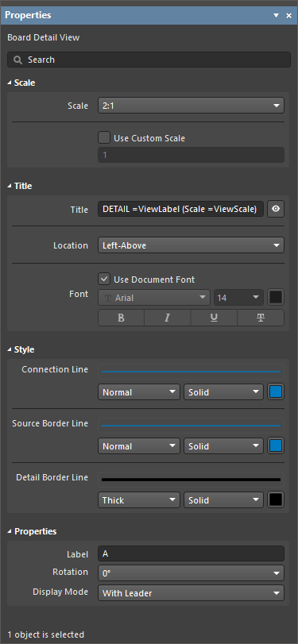Toggle title visibility eye icon
This screenshot has height=644, width=298.
coord(276,209)
